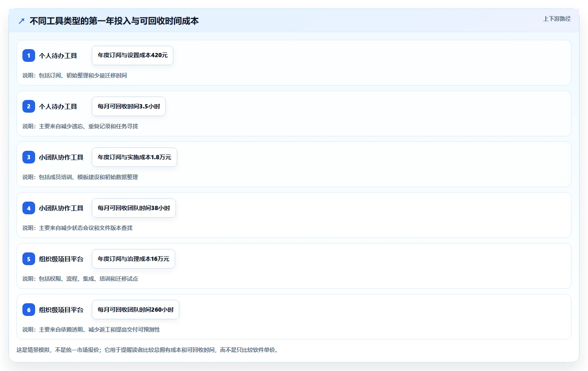Click the arrow icon beside the chart title
The image size is (588, 371).
point(22,21)
